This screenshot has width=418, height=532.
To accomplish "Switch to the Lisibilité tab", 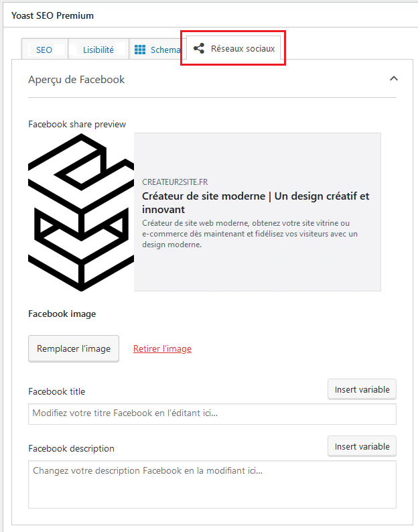I will tap(98, 50).
